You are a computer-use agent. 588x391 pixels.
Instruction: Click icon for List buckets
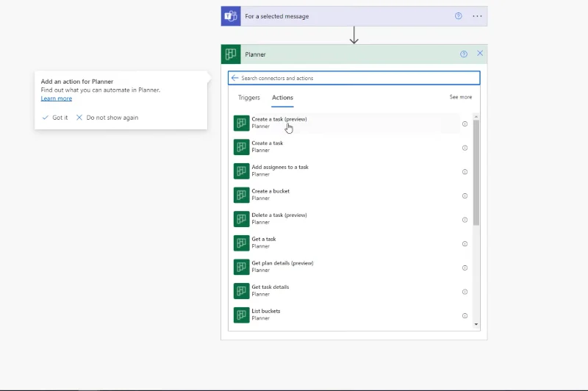pyautogui.click(x=242, y=315)
